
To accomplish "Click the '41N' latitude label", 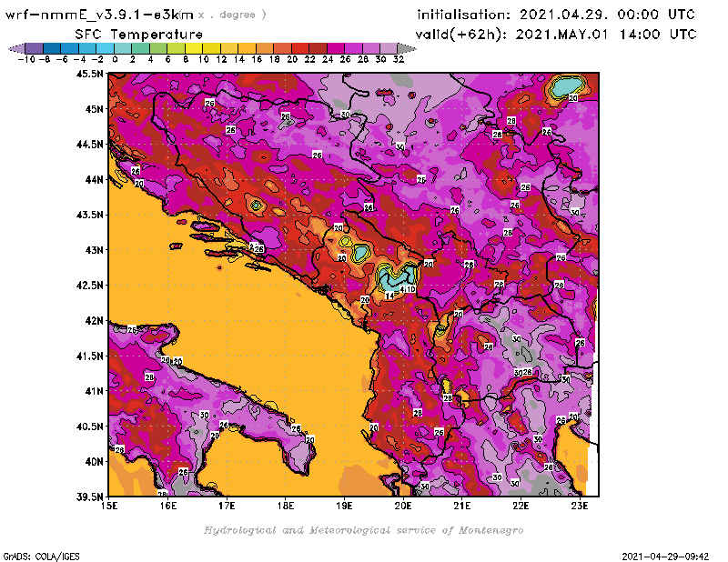I will point(94,391).
